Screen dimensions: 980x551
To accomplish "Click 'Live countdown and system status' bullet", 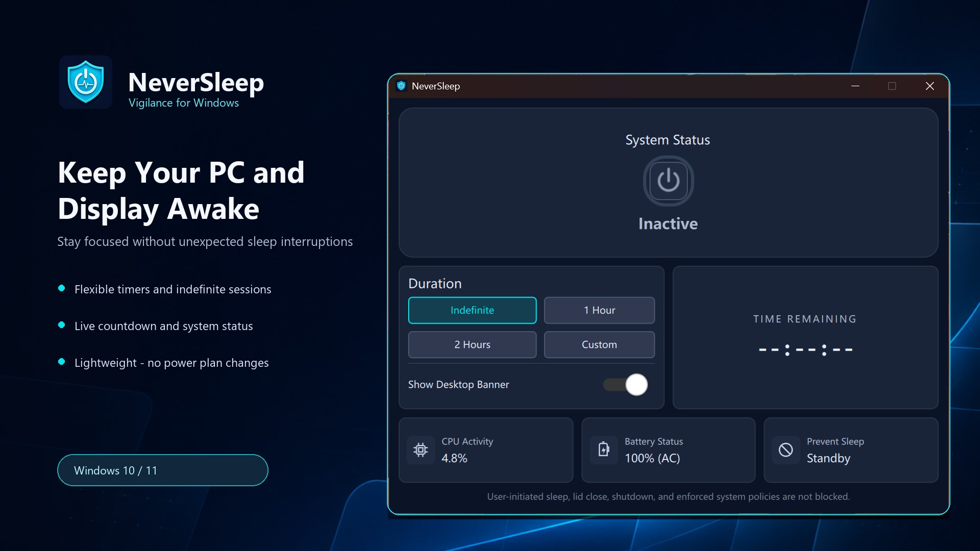I will (x=163, y=326).
